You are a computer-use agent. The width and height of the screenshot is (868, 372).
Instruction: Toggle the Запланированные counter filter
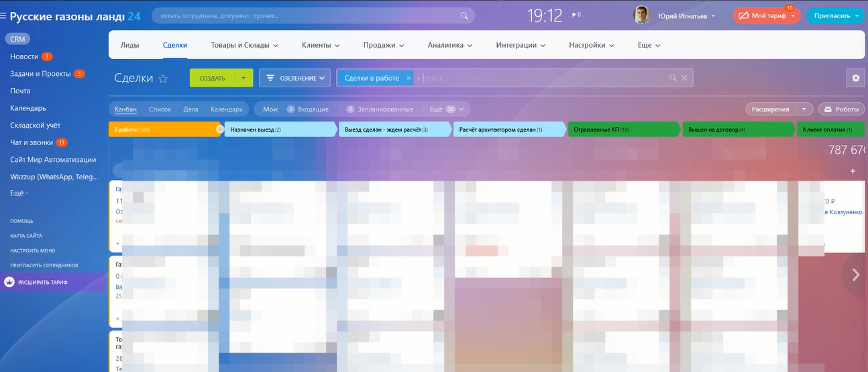pyautogui.click(x=380, y=109)
